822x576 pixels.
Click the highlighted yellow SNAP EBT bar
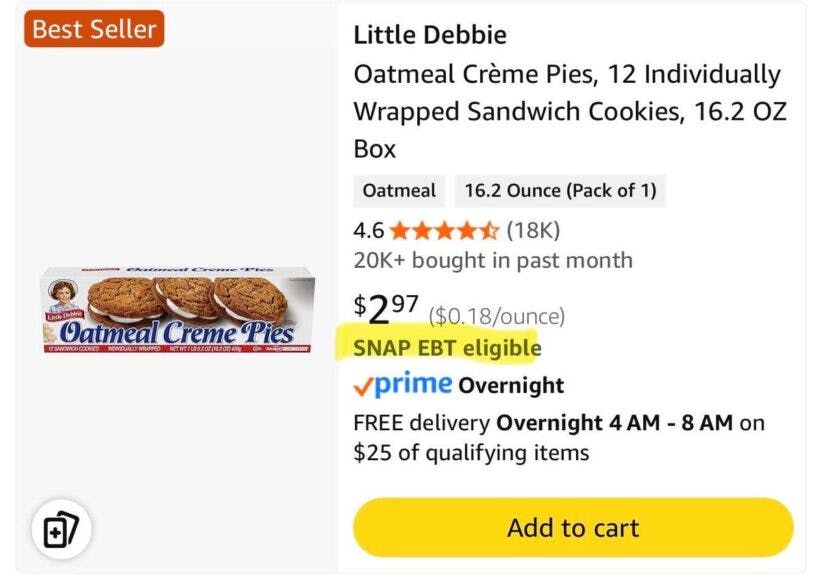coord(447,348)
